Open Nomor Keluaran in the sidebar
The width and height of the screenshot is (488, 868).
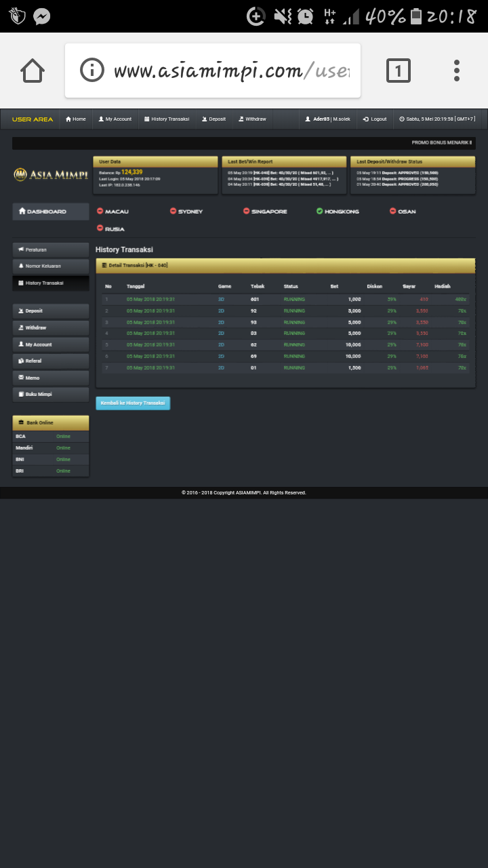click(51, 266)
